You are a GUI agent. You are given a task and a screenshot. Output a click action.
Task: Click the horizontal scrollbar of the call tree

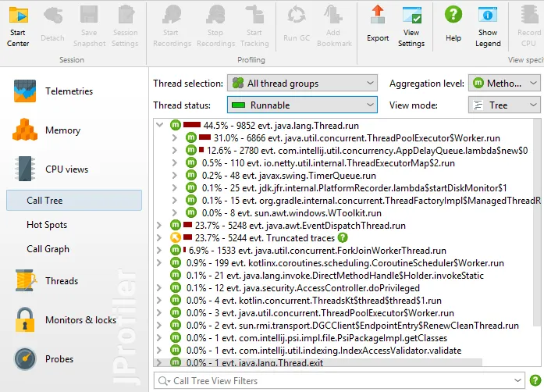coord(318,362)
